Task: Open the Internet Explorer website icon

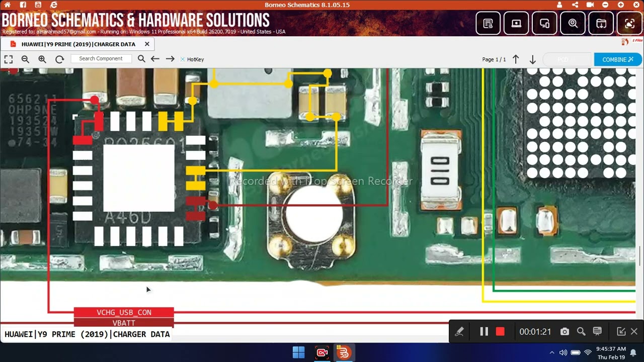Action: point(54,5)
